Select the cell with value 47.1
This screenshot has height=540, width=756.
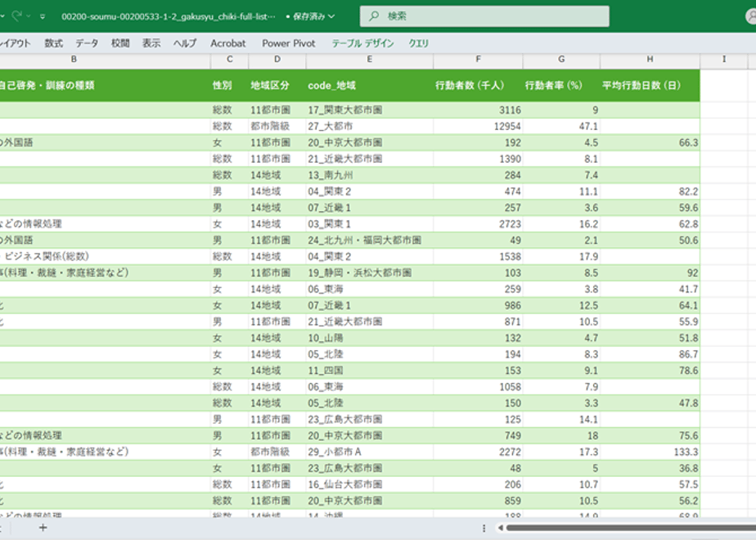pyautogui.click(x=561, y=126)
